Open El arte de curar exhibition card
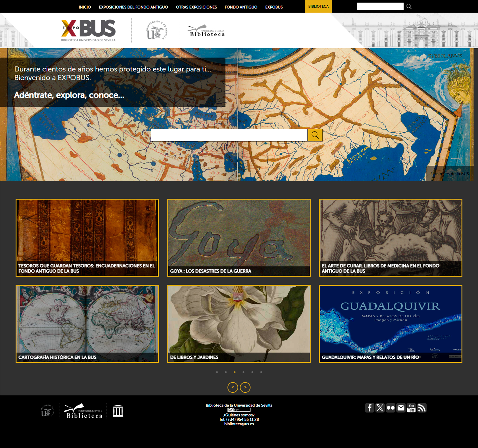This screenshot has width=478, height=448. tap(390, 237)
